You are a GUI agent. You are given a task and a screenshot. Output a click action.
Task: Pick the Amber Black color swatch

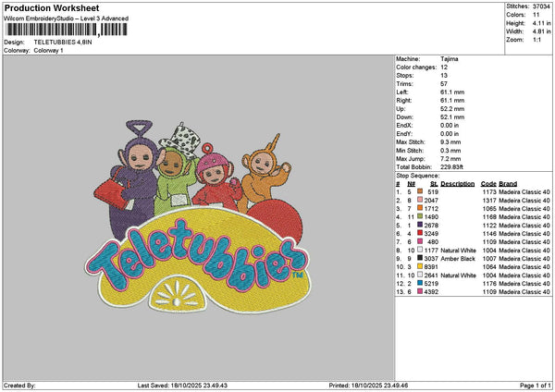tap(422, 258)
